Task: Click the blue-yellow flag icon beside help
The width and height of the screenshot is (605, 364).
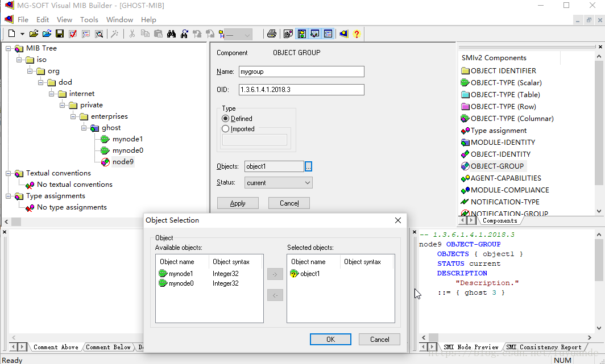Action: pyautogui.click(x=343, y=34)
